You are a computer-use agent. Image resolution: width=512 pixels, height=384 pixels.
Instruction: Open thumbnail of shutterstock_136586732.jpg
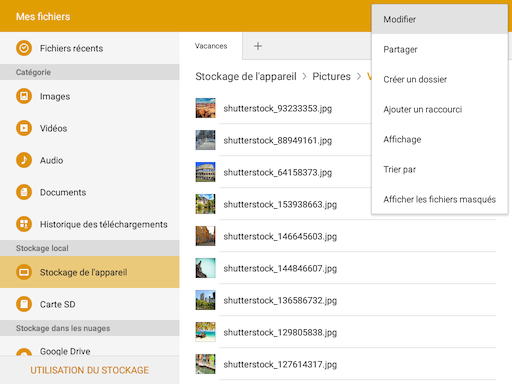pyautogui.click(x=205, y=300)
